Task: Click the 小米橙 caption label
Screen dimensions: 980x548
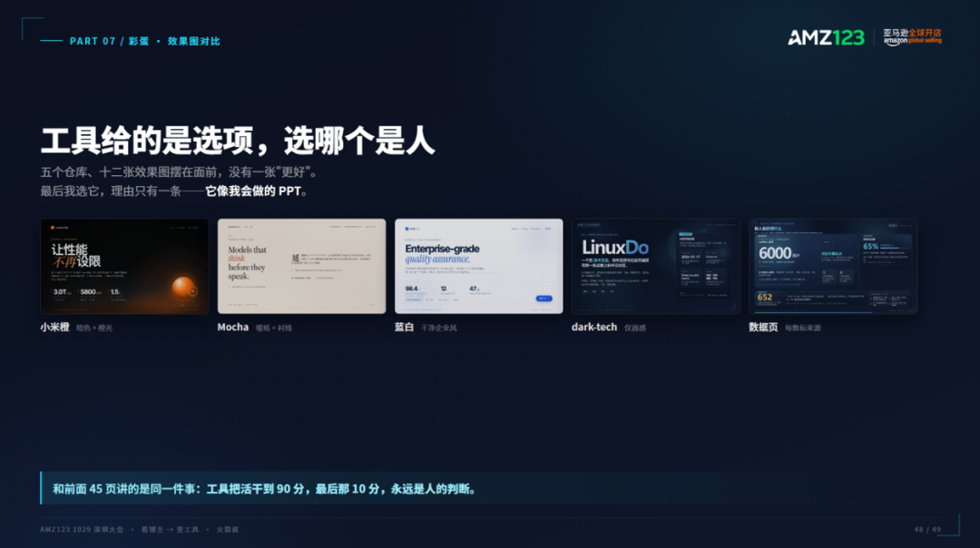Action: point(55,327)
